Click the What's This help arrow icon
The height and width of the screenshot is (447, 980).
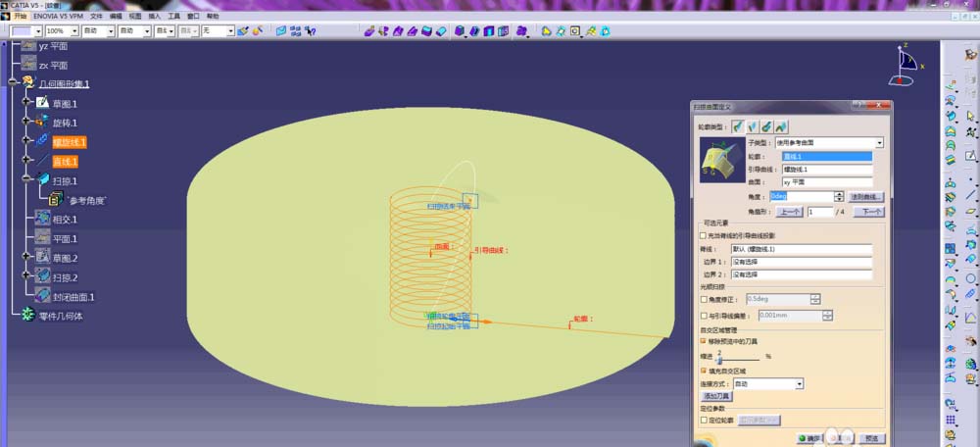pos(310,30)
